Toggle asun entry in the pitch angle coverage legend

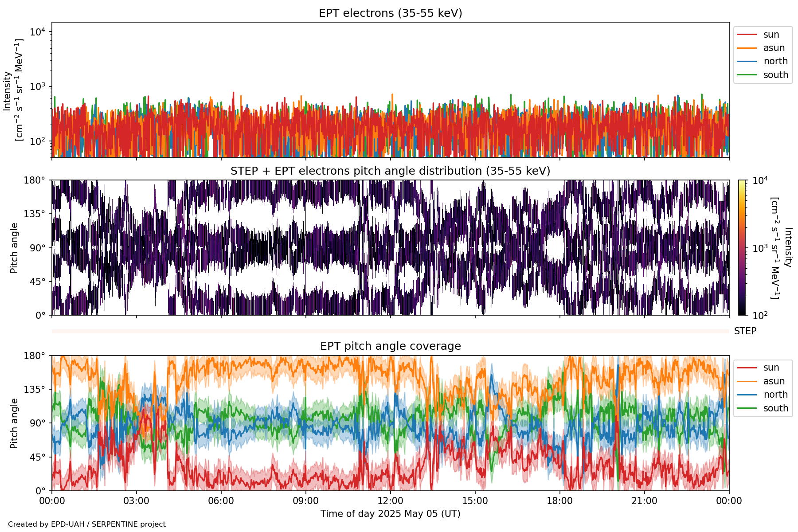774,381
